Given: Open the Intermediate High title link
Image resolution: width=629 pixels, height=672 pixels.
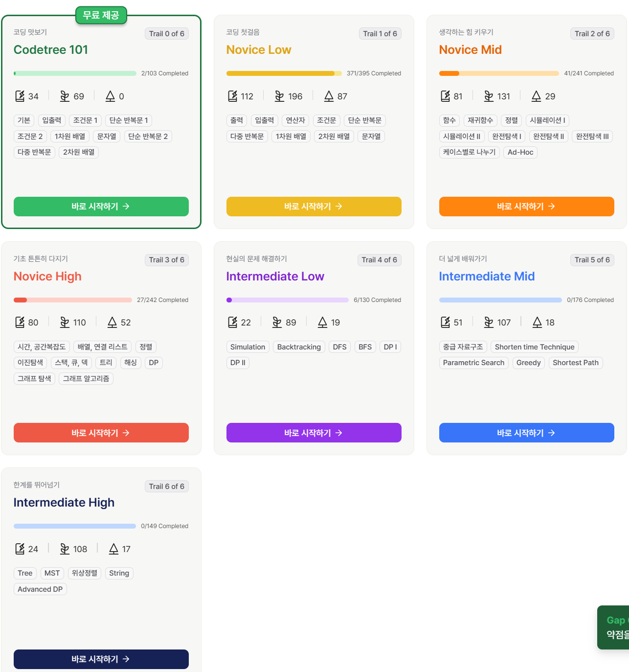Looking at the screenshot, I should click(64, 503).
